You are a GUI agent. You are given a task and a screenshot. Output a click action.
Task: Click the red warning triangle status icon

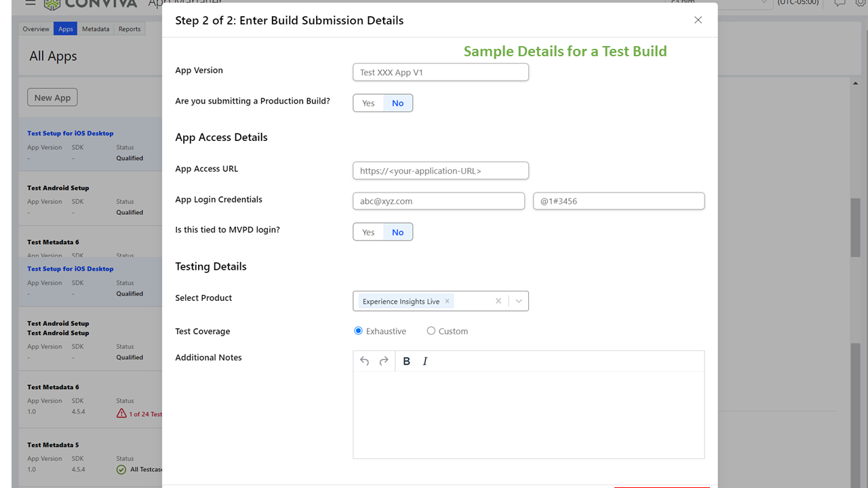click(121, 413)
